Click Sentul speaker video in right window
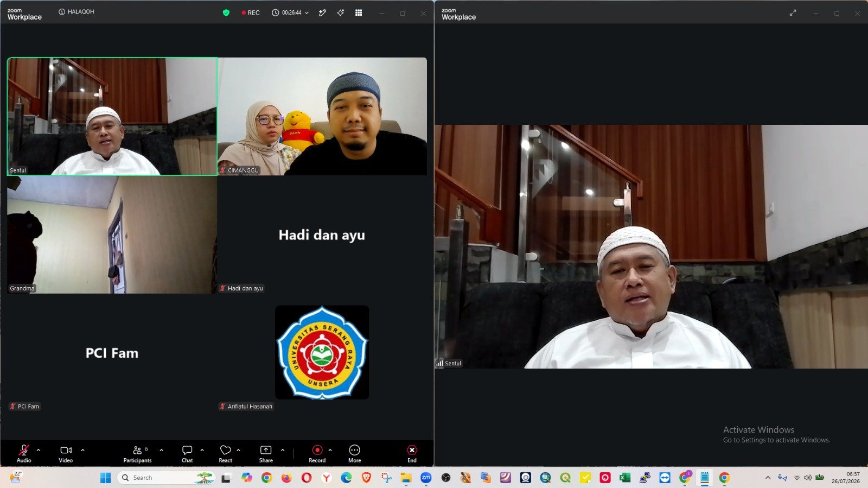This screenshot has height=488, width=868. (651, 247)
